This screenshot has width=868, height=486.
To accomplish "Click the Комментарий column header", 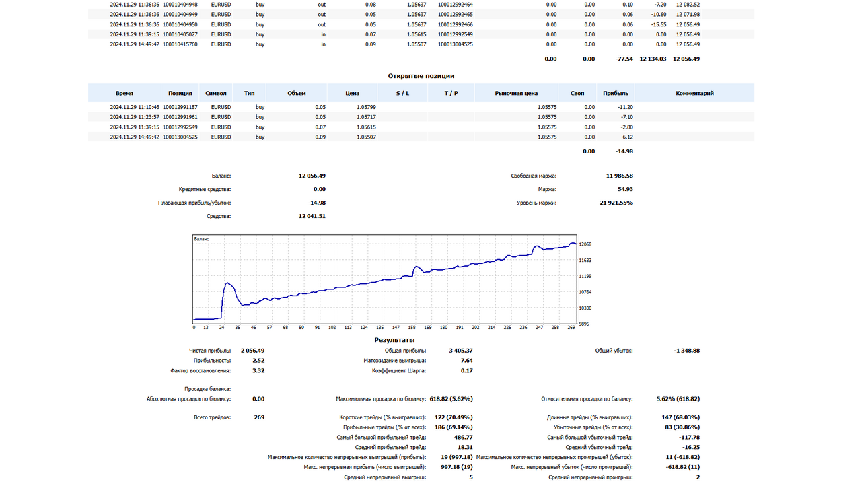I will tap(695, 93).
